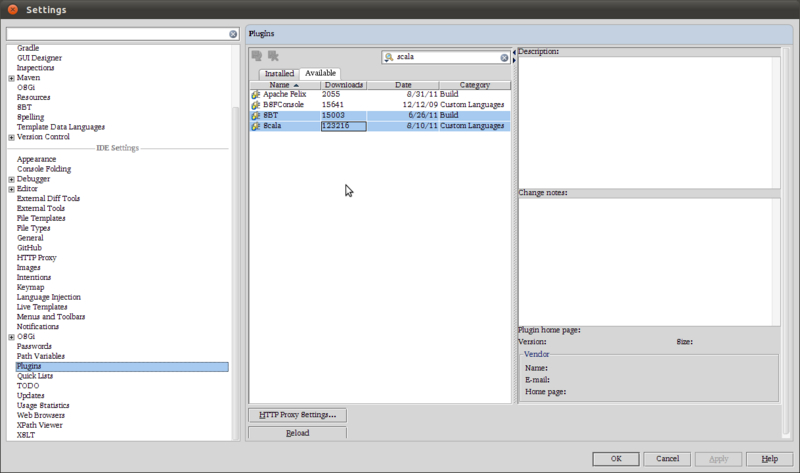Select Plugins in the settings tree
This screenshot has width=800, height=473.
pyautogui.click(x=122, y=366)
